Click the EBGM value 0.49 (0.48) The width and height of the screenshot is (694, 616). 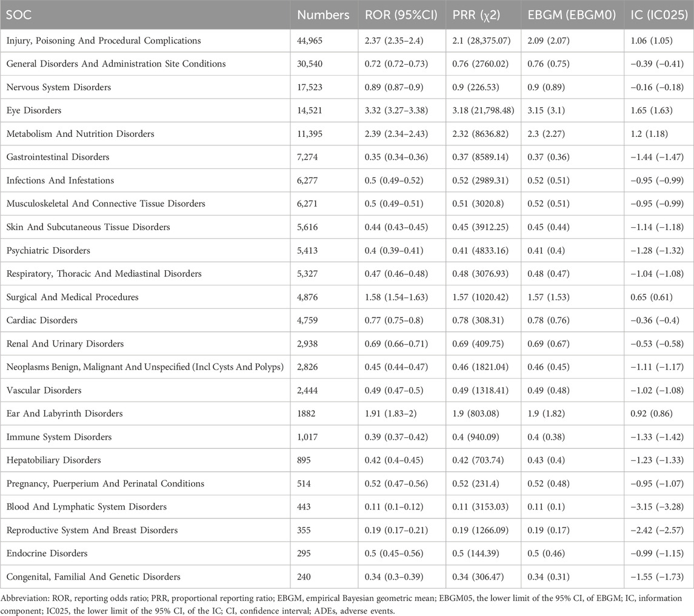(549, 391)
